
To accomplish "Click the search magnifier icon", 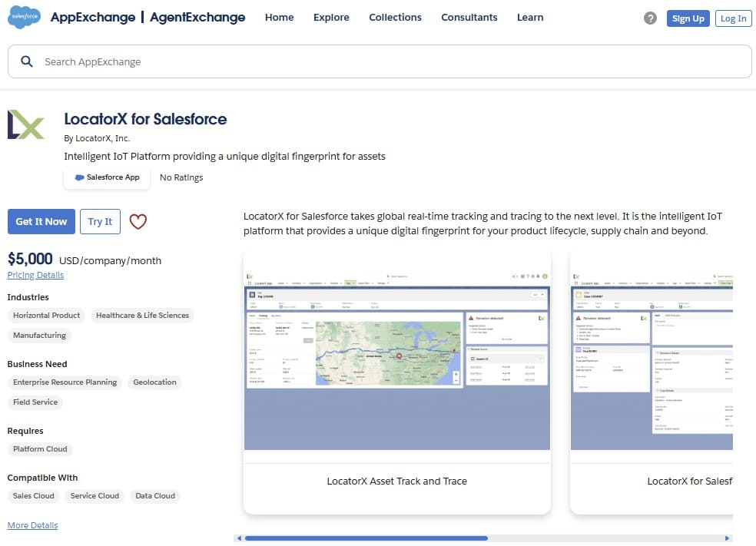I will click(27, 61).
